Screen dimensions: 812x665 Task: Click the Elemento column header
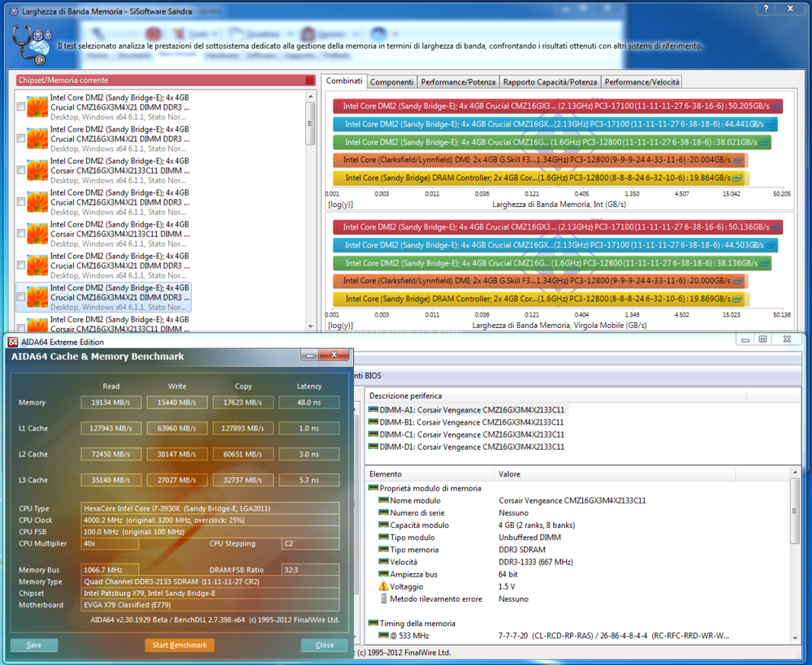430,474
